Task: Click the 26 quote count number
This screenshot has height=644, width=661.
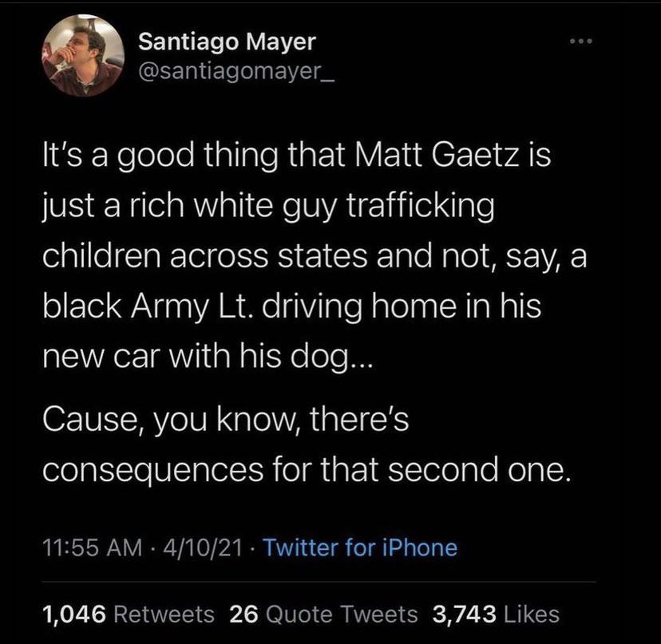Action: click(242, 614)
